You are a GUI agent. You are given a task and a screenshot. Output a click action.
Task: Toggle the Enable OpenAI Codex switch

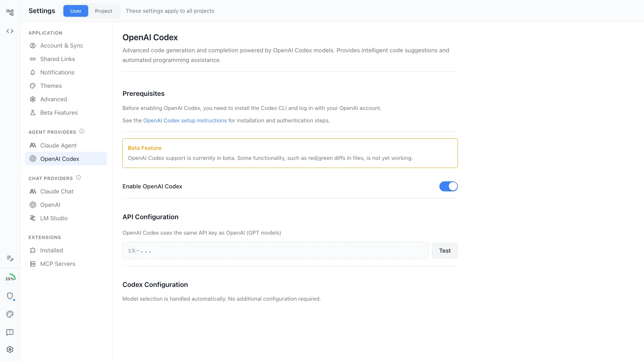(x=448, y=186)
